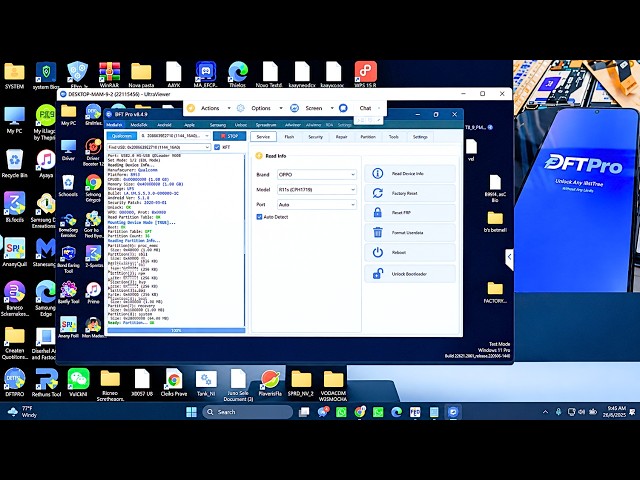Switch to the Security tab
The image size is (640, 480).
click(315, 137)
